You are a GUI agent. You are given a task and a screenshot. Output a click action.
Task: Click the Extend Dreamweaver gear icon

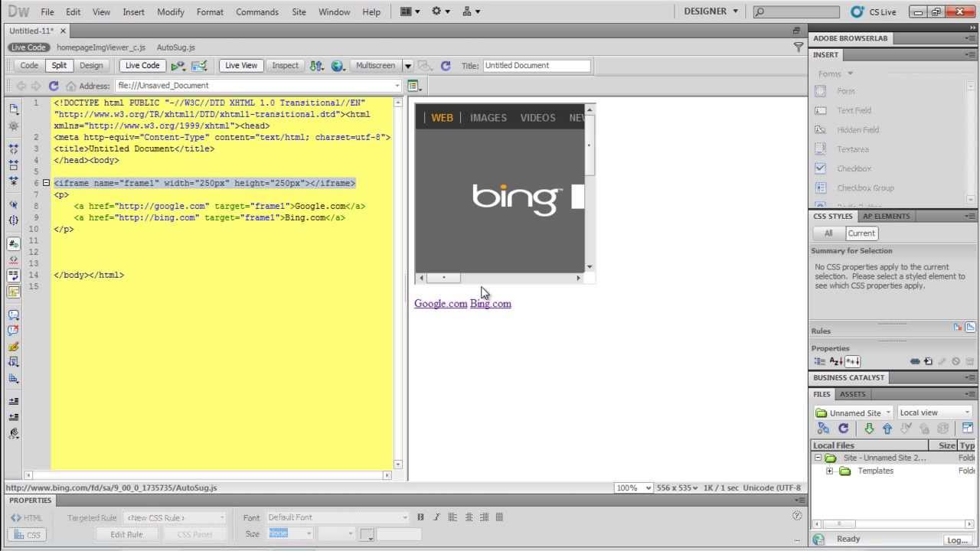click(x=440, y=11)
